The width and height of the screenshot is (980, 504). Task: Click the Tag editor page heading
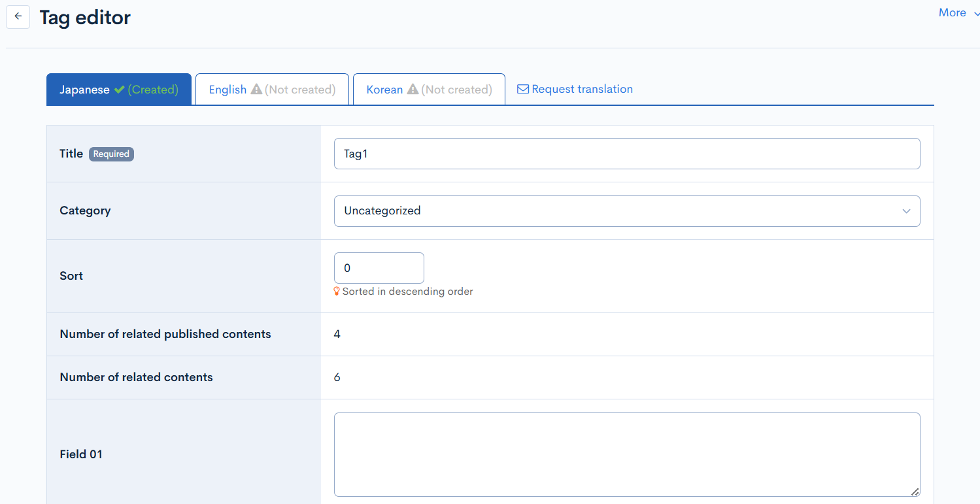[x=85, y=18]
